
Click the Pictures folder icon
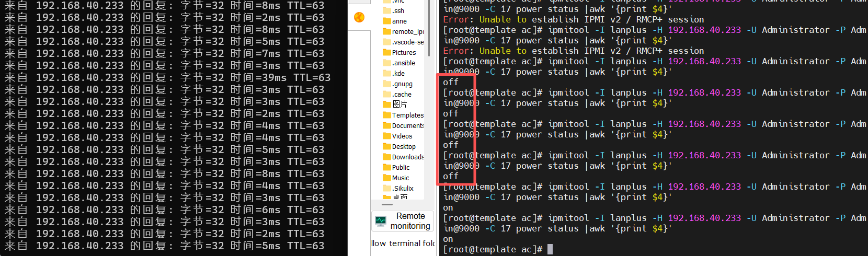387,52
